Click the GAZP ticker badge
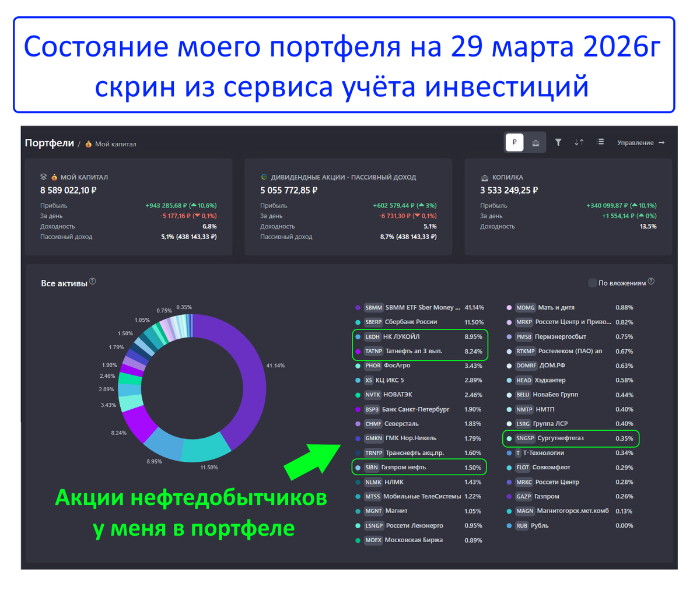This screenshot has height=590, width=700. (x=524, y=497)
